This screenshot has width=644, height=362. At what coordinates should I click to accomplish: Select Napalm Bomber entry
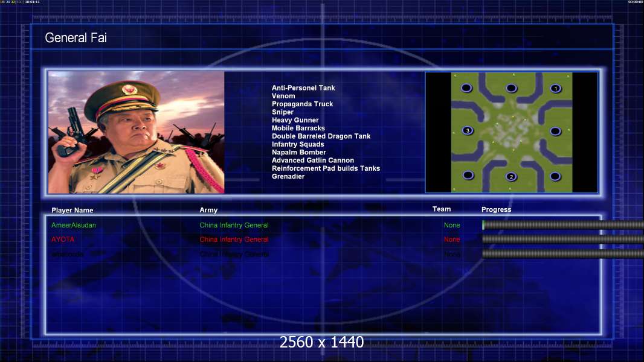click(x=298, y=152)
